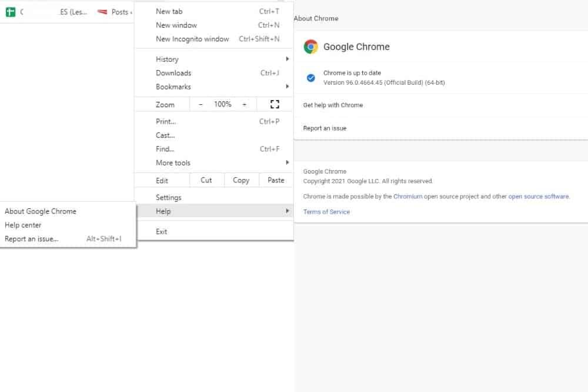Open the Chromium project link
The width and height of the screenshot is (588, 392).
click(407, 197)
